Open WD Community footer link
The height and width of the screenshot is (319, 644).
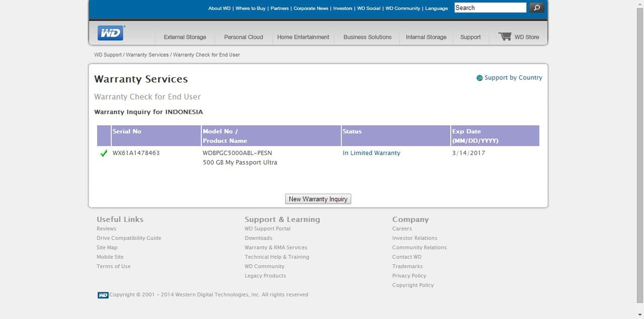point(264,267)
